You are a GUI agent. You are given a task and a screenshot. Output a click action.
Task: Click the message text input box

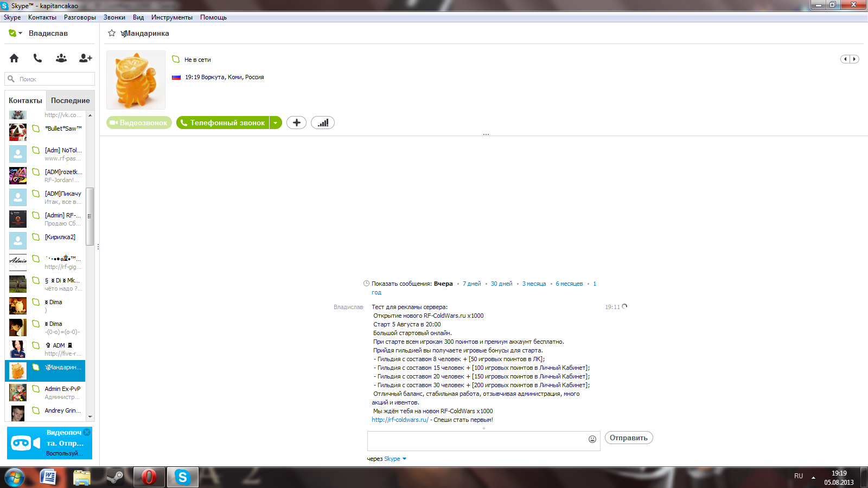click(x=476, y=441)
